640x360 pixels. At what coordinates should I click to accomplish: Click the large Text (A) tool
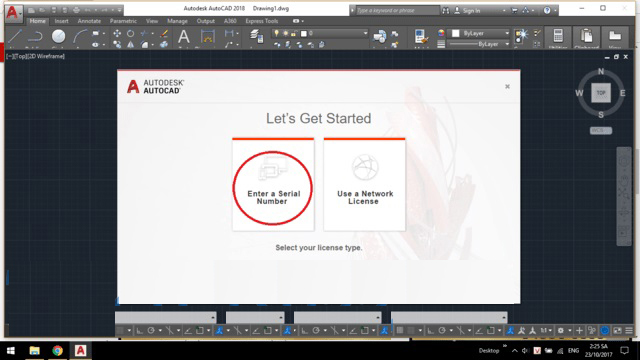184,37
